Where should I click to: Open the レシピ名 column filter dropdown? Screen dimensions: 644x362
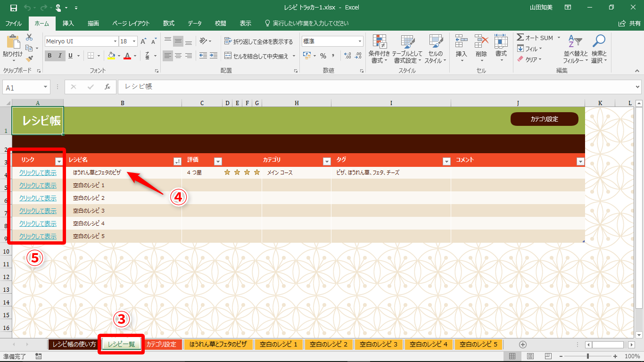click(177, 162)
